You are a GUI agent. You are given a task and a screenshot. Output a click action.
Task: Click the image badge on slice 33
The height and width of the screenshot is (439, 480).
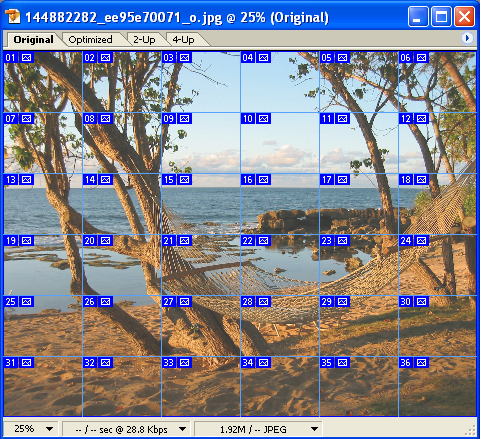point(184,363)
